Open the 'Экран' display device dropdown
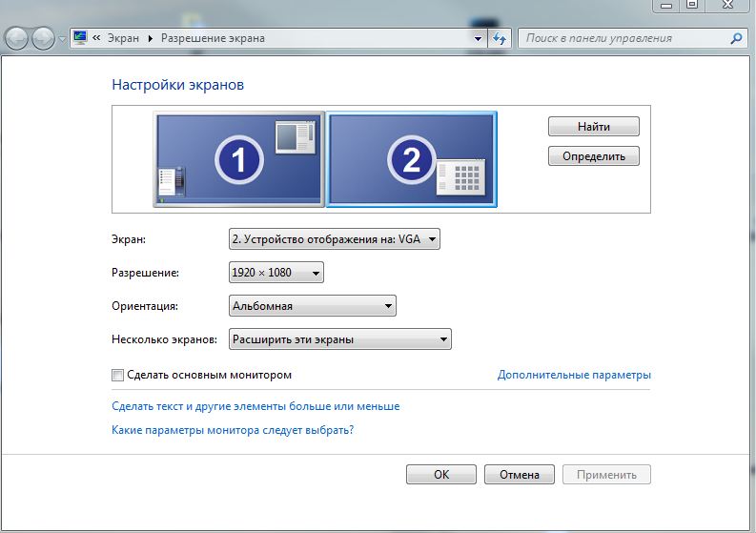The width and height of the screenshot is (756, 533). [x=334, y=240]
